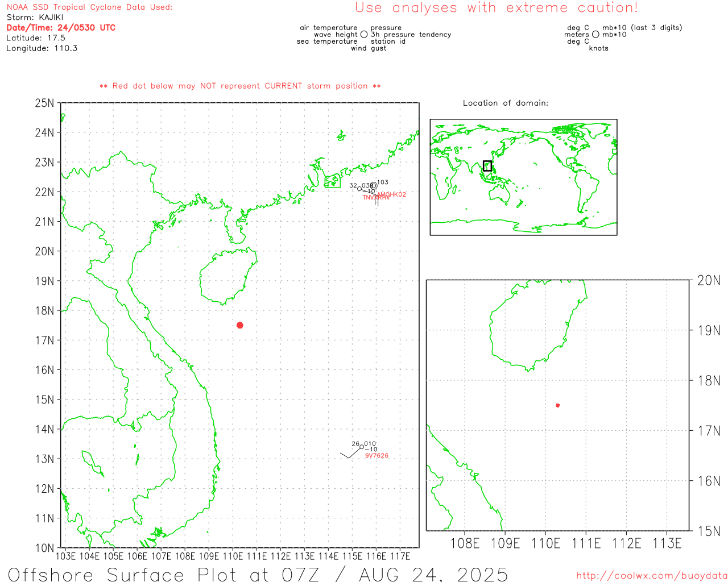Click the 'station id' legend label
This screenshot has height=582, width=728.
(388, 41)
